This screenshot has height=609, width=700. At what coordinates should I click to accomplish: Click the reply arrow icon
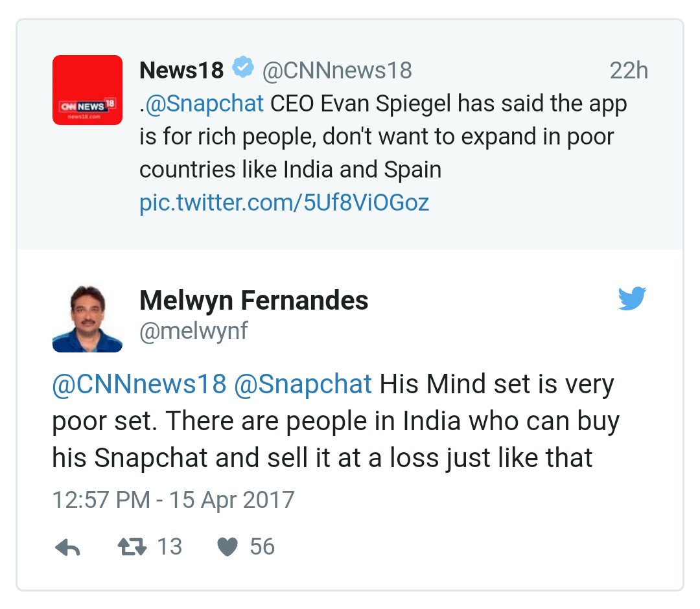coord(67,547)
